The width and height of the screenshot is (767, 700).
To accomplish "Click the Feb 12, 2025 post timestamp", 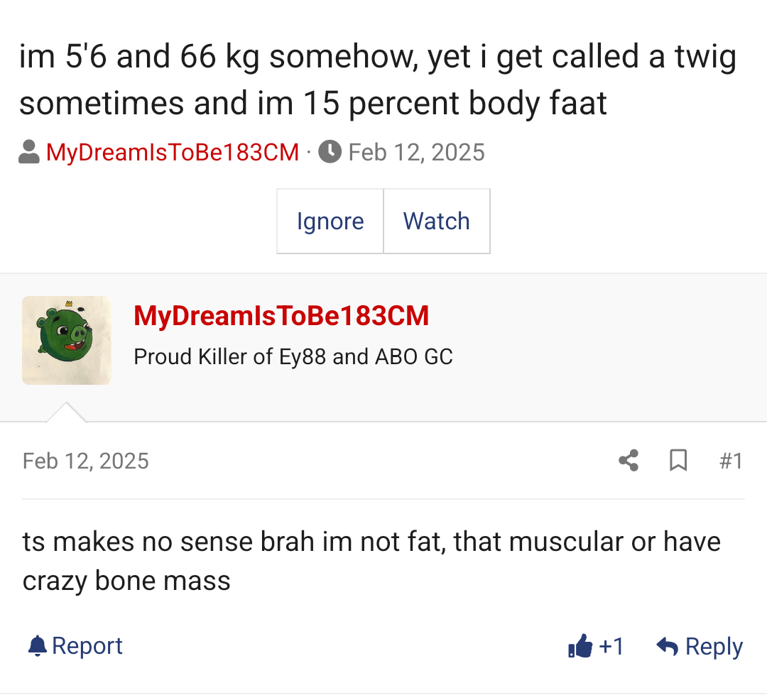I will (85, 461).
